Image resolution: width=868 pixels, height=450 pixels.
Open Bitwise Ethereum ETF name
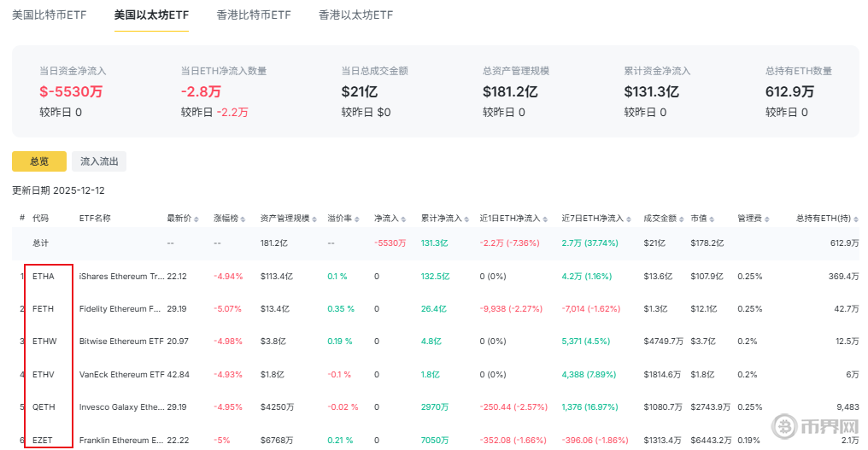120,341
